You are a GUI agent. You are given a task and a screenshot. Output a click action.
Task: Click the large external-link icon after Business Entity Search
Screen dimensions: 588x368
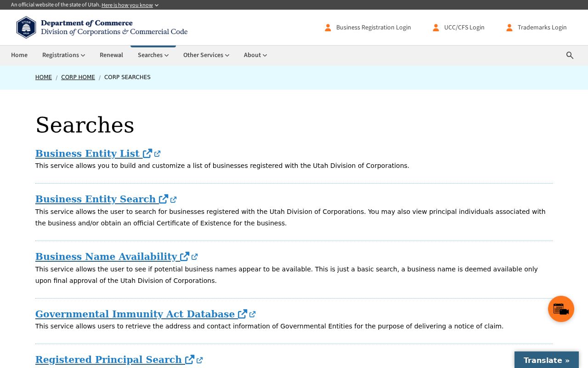[164, 199]
